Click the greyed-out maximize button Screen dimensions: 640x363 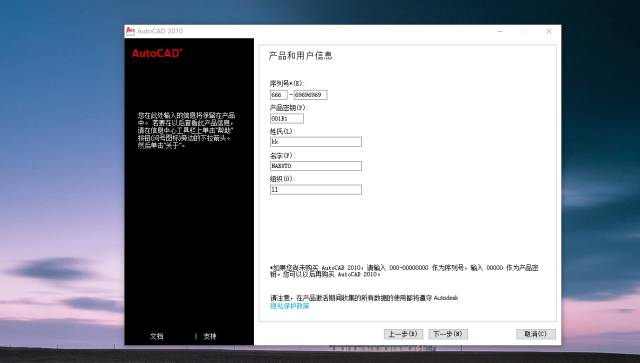coord(524,31)
